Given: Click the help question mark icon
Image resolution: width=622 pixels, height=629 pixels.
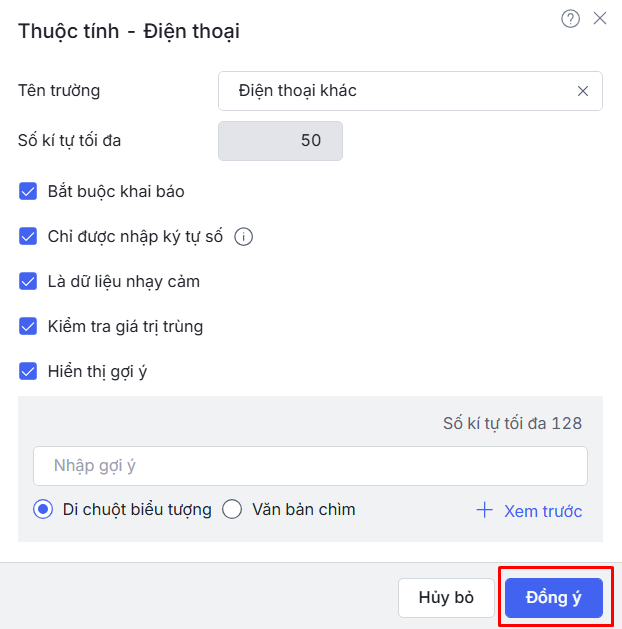Looking at the screenshot, I should pos(570,19).
